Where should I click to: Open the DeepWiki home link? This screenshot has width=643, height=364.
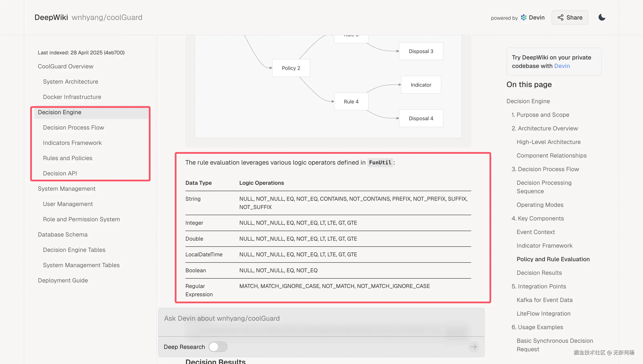point(51,17)
